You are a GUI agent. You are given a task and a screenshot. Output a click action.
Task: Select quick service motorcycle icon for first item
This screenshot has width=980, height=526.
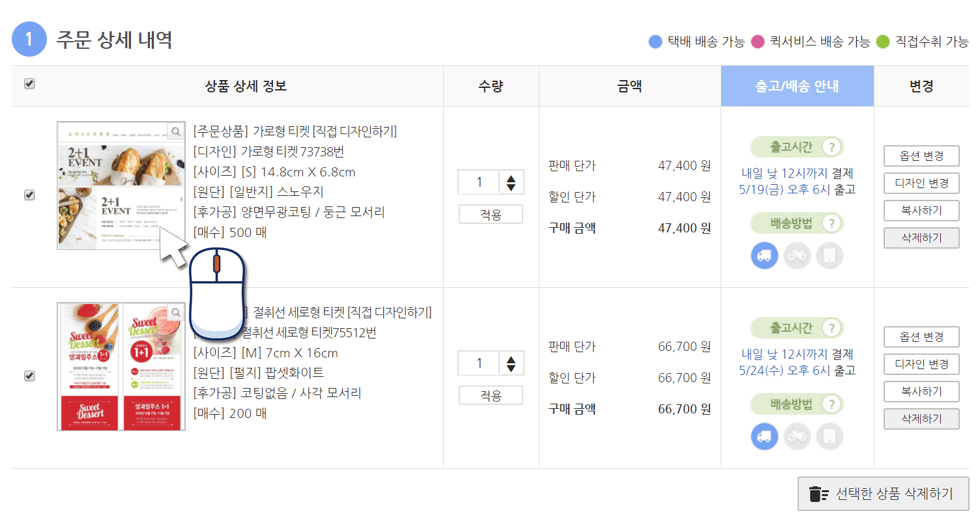tap(797, 255)
